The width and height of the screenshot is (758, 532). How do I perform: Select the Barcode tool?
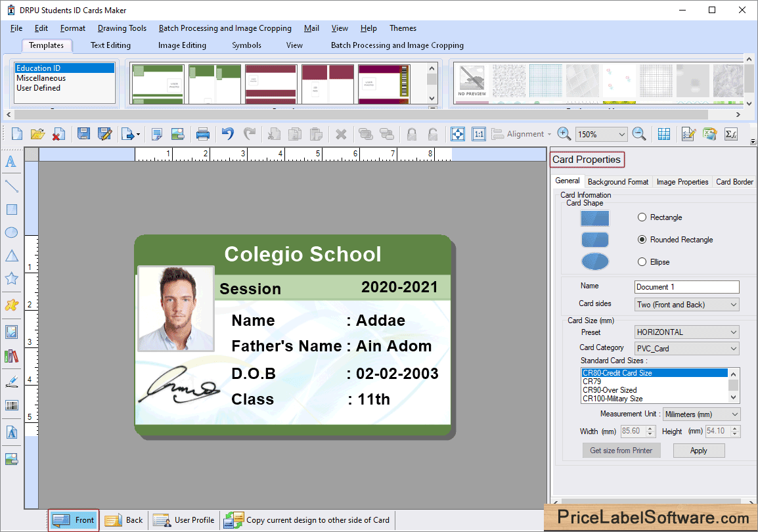pyautogui.click(x=11, y=405)
